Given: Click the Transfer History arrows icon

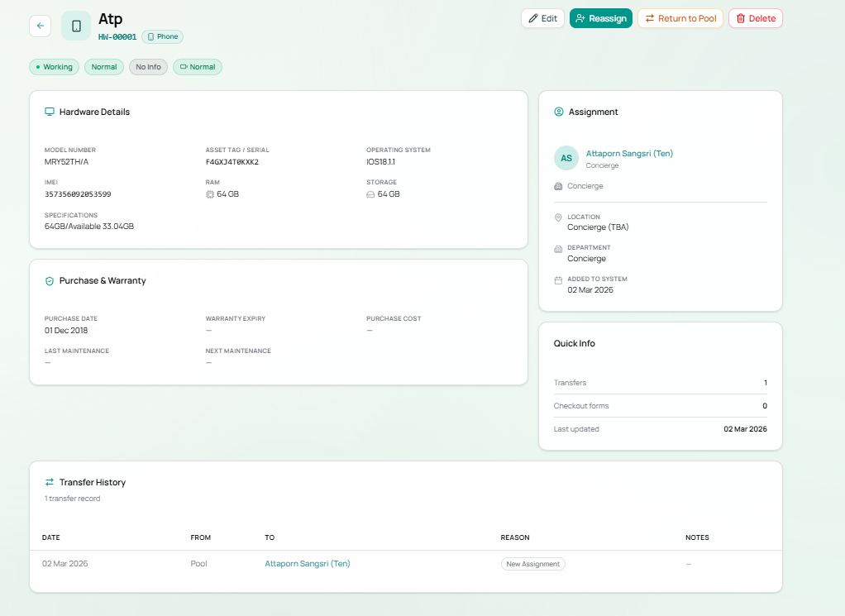Looking at the screenshot, I should pyautogui.click(x=50, y=482).
